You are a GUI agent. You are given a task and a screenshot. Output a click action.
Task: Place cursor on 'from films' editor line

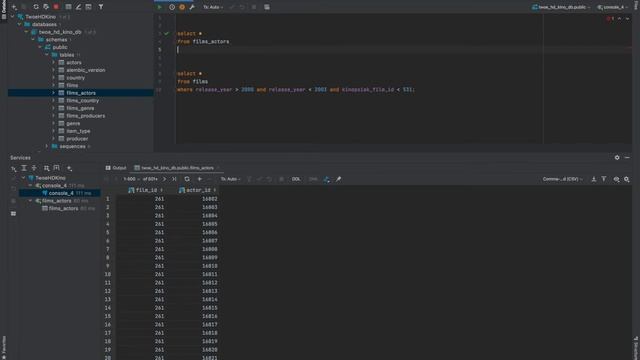pos(192,82)
